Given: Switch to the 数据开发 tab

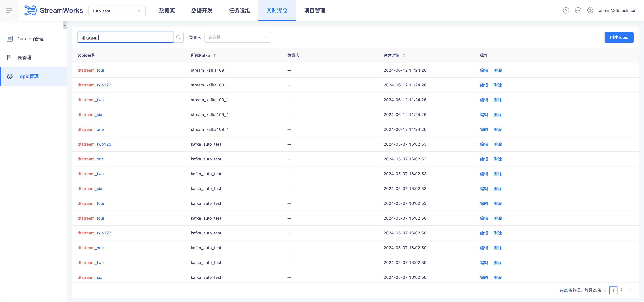Looking at the screenshot, I should click(202, 11).
